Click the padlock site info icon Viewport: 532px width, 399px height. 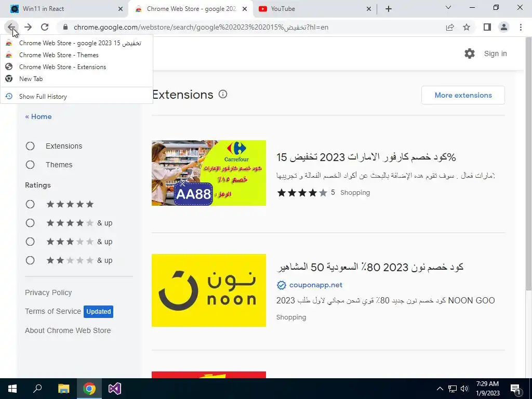tap(65, 27)
